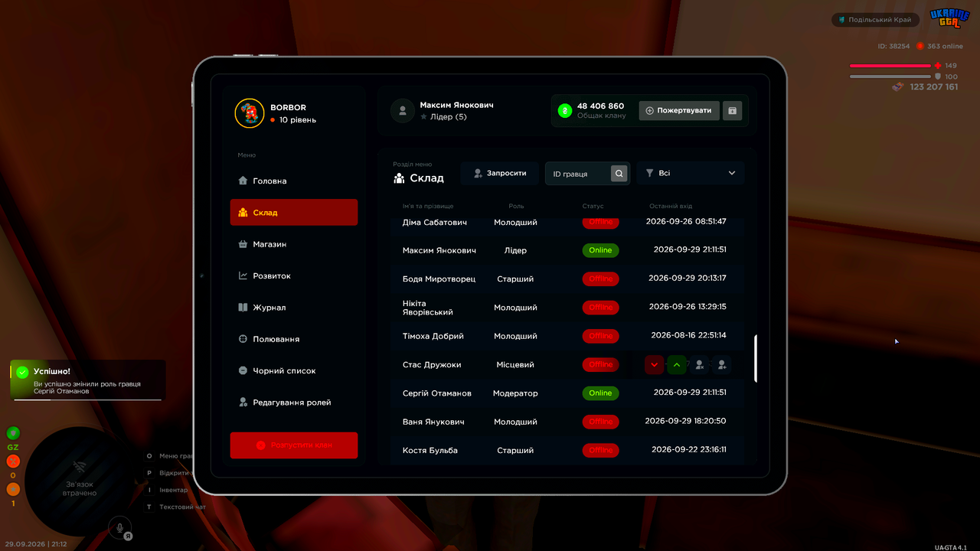The width and height of the screenshot is (980, 551).
Task: Open the Магазин section
Action: pos(294,244)
